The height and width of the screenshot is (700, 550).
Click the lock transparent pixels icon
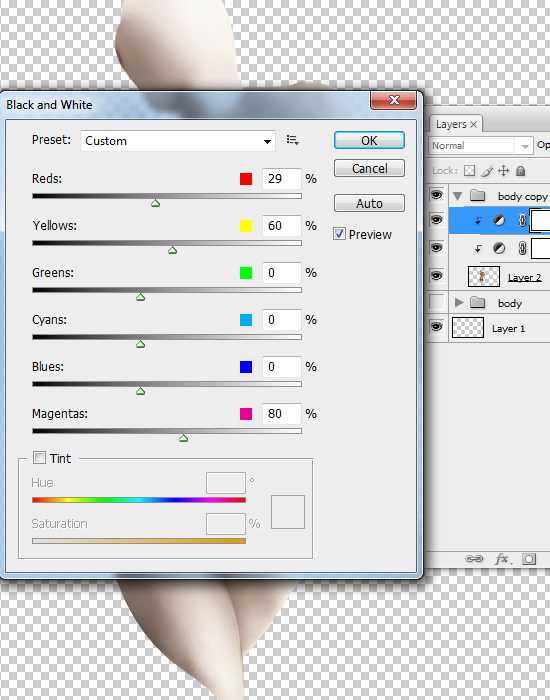point(469,171)
